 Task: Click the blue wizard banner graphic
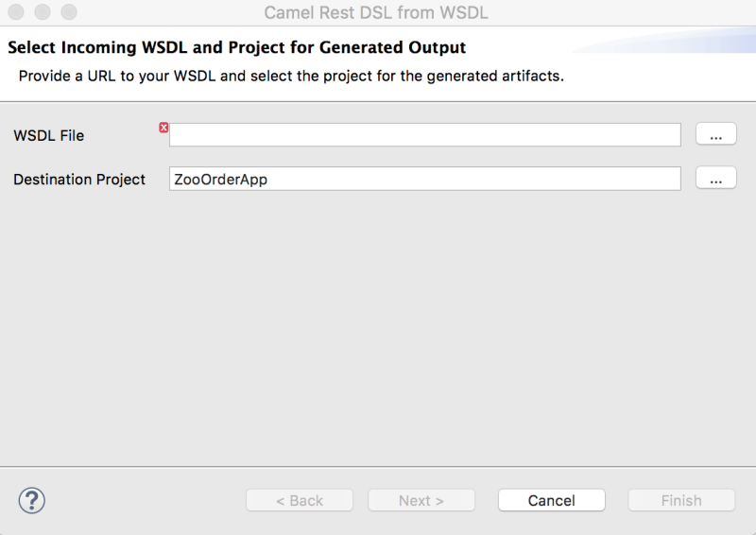(680, 43)
